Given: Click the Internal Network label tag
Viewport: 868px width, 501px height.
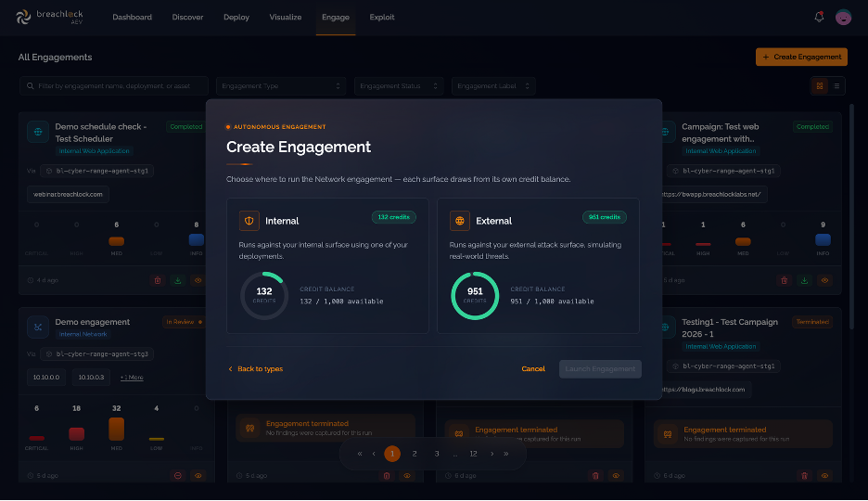Looking at the screenshot, I should pos(83,334).
